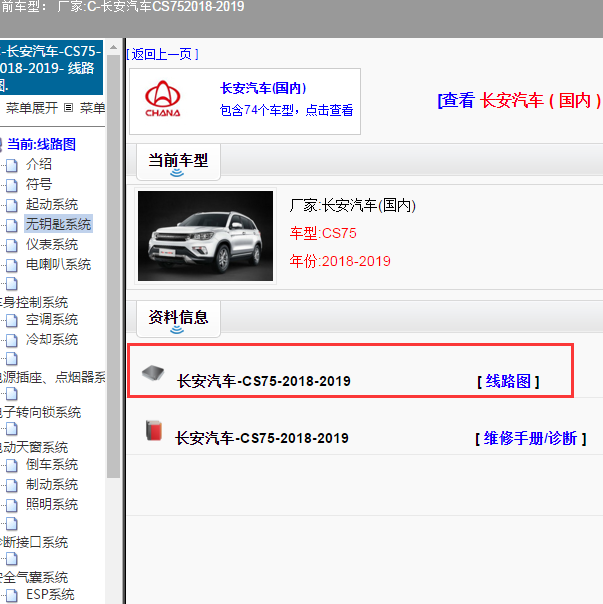Image resolution: width=603 pixels, height=604 pixels.
Task: Open the 身控制系统 tree item
Action: tap(34, 302)
